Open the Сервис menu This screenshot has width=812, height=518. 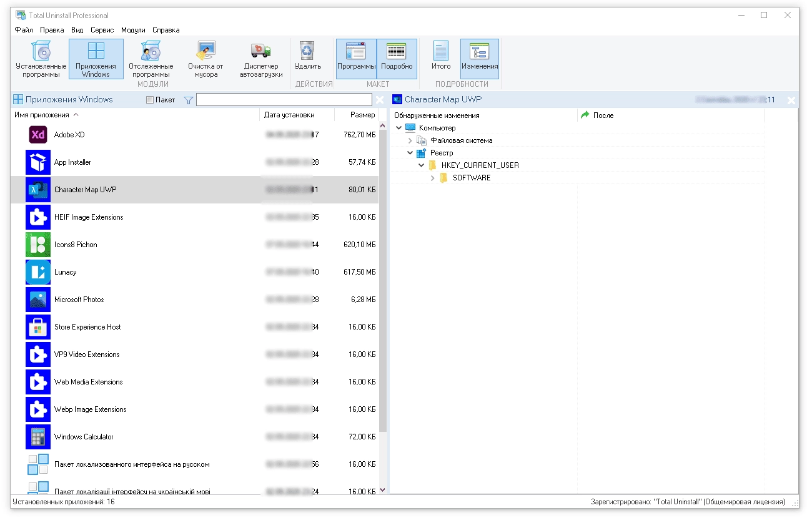point(102,30)
